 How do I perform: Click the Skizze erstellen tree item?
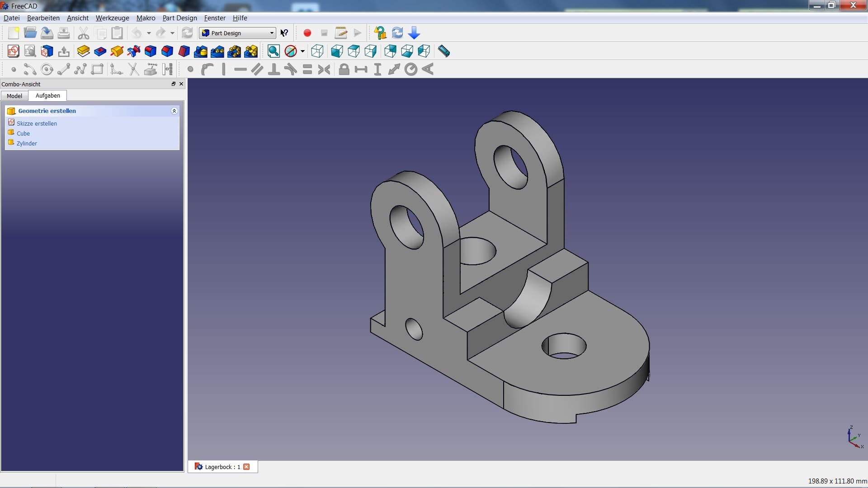tap(37, 123)
